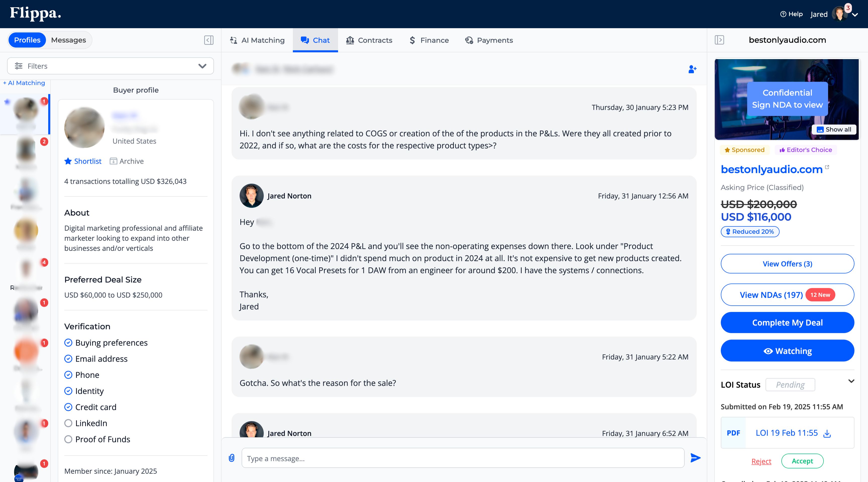The image size is (868, 482).
Task: Collapse the left profiles panel
Action: pos(208,40)
